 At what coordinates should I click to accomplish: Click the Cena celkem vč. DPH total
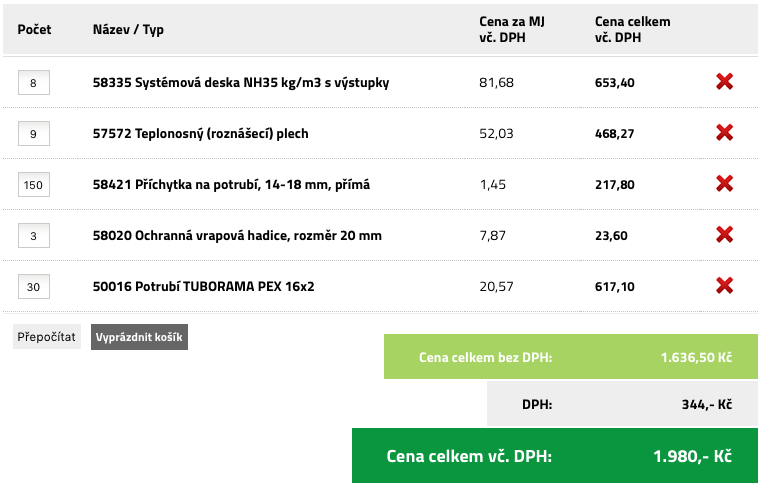[x=558, y=456]
